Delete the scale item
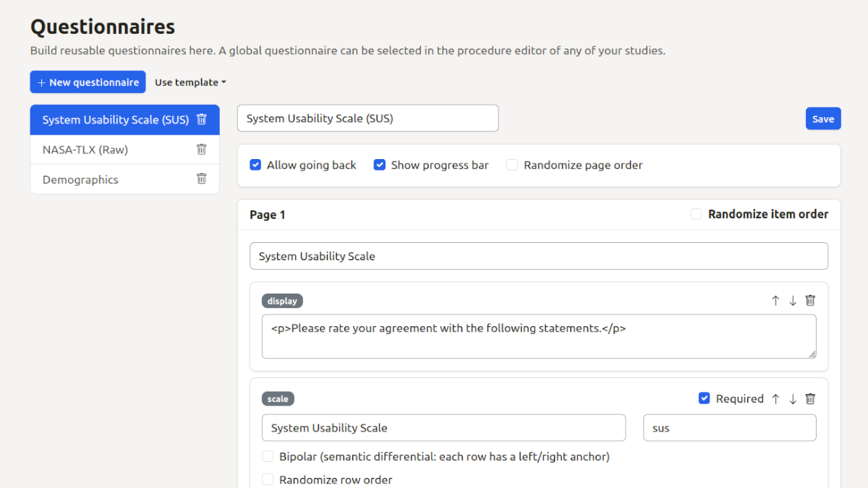The width and height of the screenshot is (868, 488). [x=810, y=399]
